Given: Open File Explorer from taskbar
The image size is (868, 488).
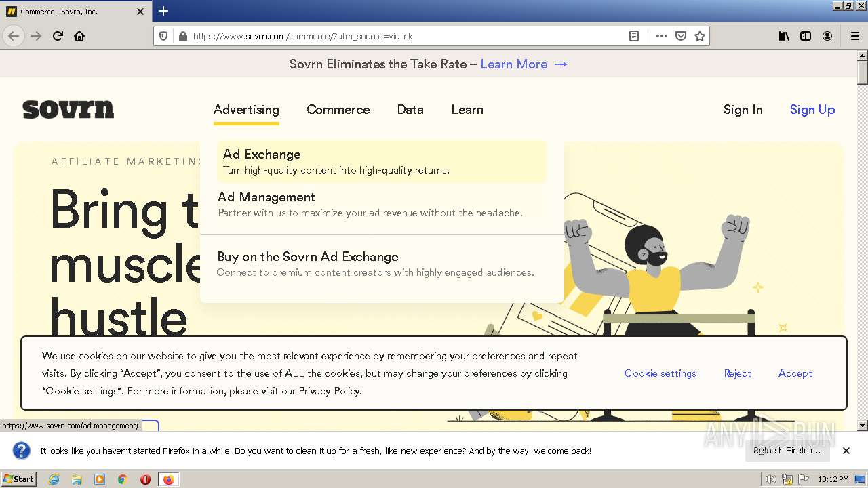Looking at the screenshot, I should pos(77,479).
